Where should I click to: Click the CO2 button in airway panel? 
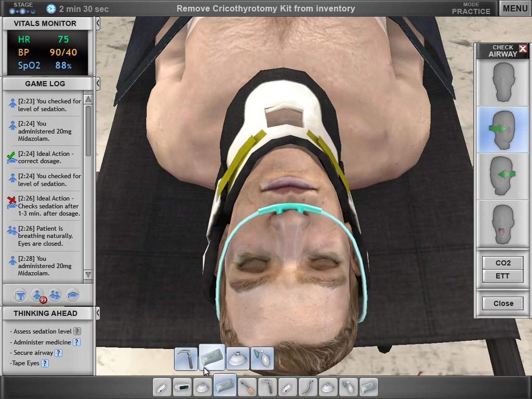tap(502, 263)
